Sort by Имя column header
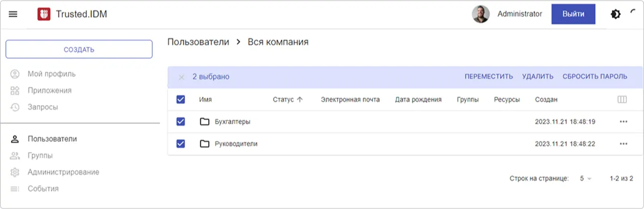 tap(205, 100)
